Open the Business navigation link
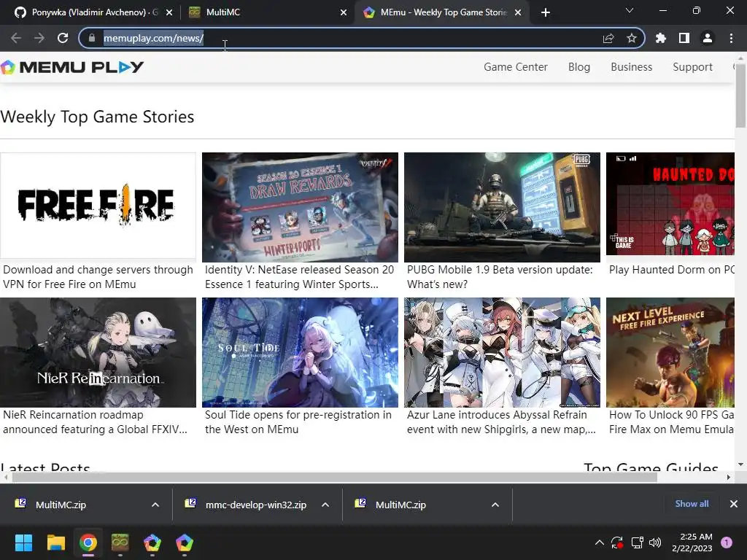Image resolution: width=747 pixels, height=560 pixels. coord(631,67)
